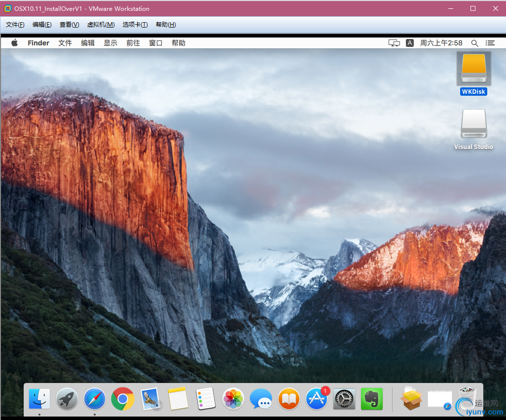Open Photos flower icon in Dock

233,399
